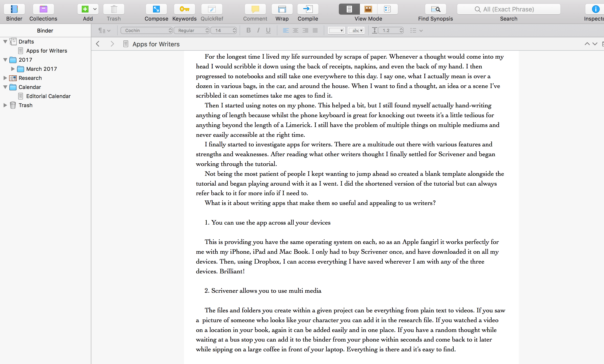This screenshot has height=364, width=604.
Task: Collapse the Drafts folder
Action: point(5,42)
